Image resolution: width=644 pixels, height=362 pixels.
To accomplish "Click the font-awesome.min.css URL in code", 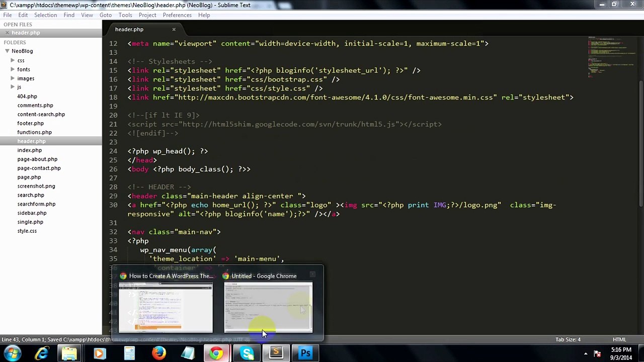I will coord(337,98).
